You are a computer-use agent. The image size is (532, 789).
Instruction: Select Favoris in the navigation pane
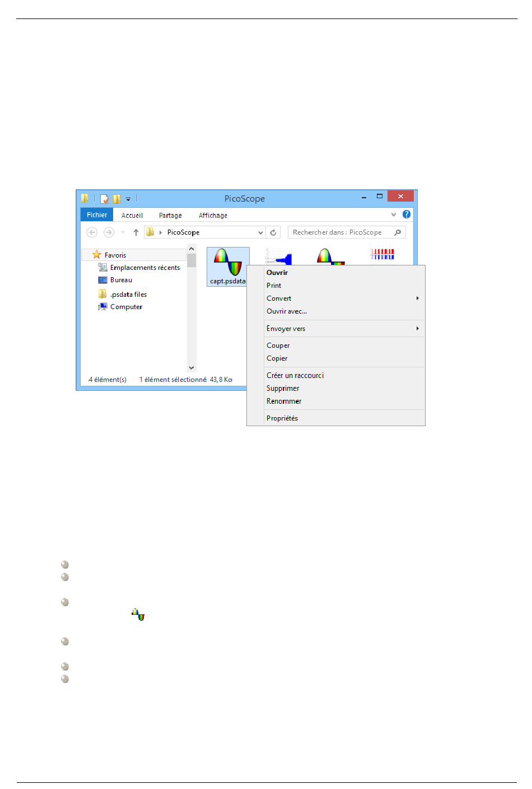tap(115, 255)
